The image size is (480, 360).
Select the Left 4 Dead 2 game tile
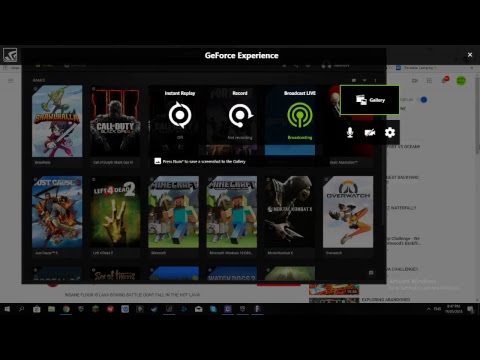click(115, 212)
